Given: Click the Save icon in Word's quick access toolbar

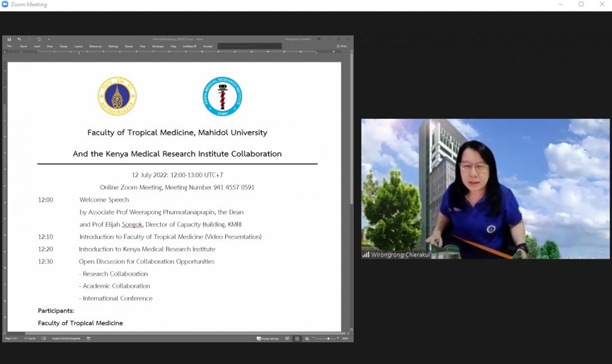Looking at the screenshot, I should coord(10,39).
